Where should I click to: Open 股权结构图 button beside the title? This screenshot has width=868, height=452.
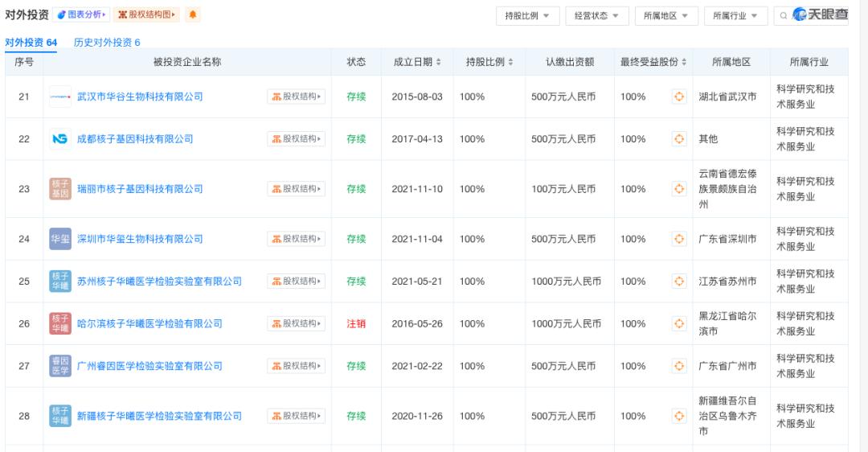click(x=146, y=15)
